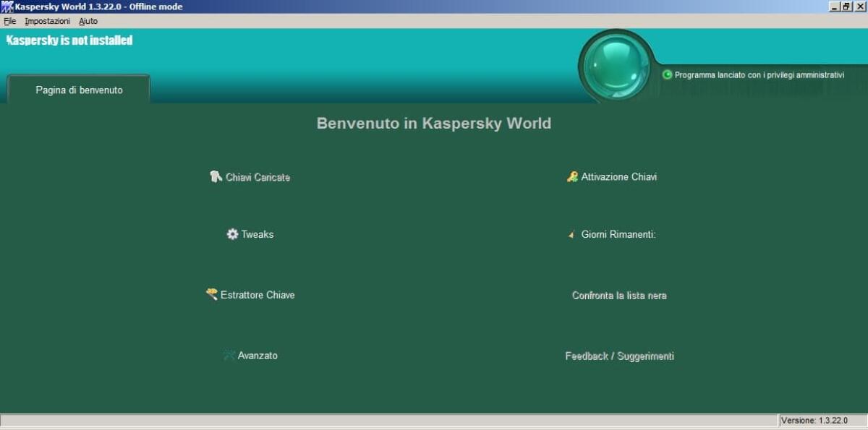The height and width of the screenshot is (430, 868).
Task: Click the Chiavi Caricate key icon
Action: click(215, 176)
